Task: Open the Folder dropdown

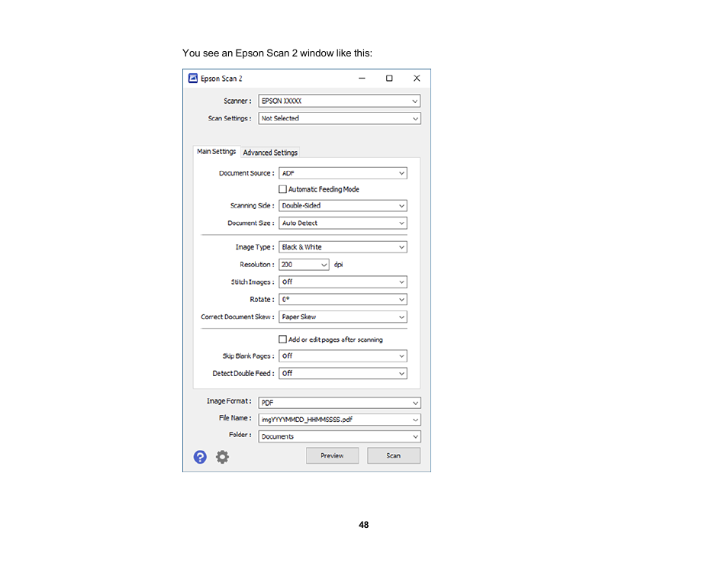Action: click(340, 437)
